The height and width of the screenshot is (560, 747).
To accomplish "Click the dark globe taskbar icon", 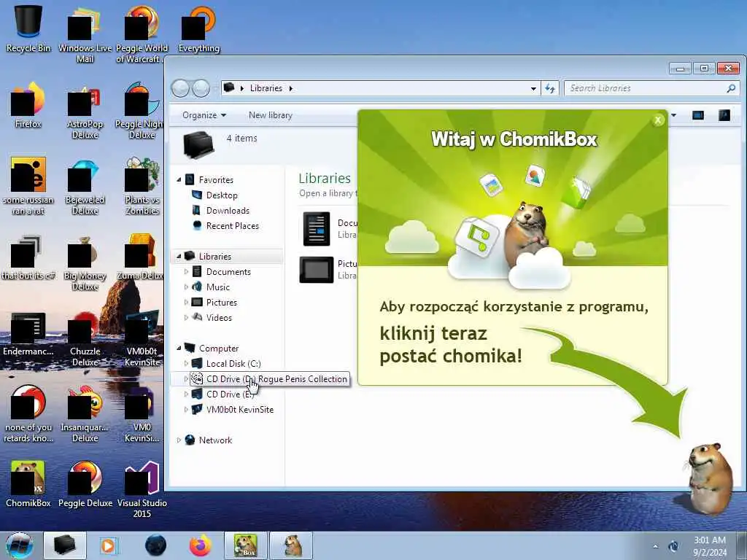I will 156,545.
